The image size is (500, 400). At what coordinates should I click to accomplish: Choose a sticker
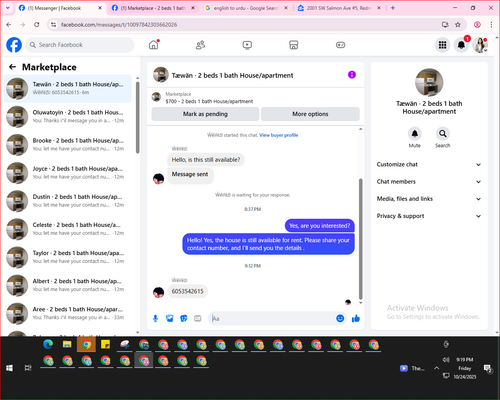pyautogui.click(x=184, y=318)
